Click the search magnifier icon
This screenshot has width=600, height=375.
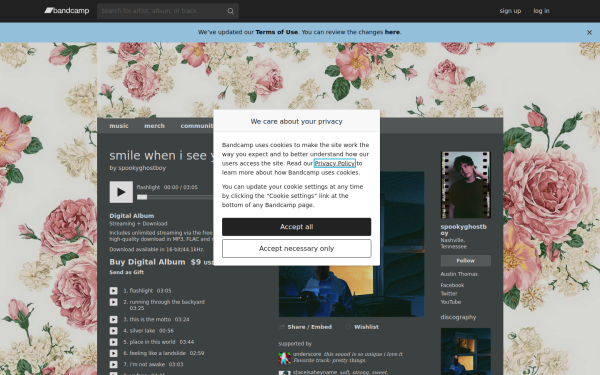(230, 11)
